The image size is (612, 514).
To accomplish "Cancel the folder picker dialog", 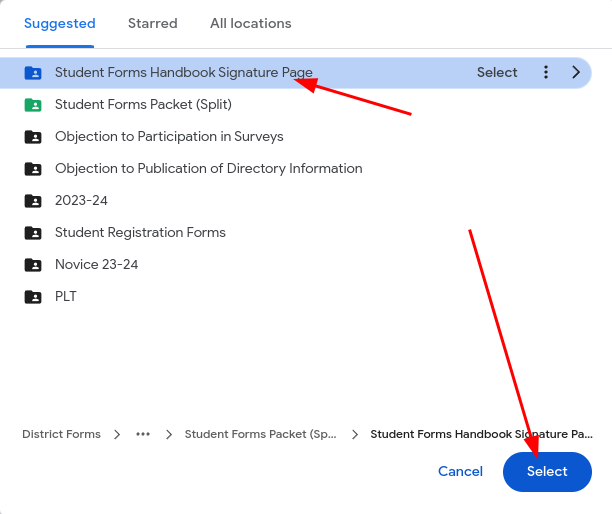I will [x=460, y=471].
